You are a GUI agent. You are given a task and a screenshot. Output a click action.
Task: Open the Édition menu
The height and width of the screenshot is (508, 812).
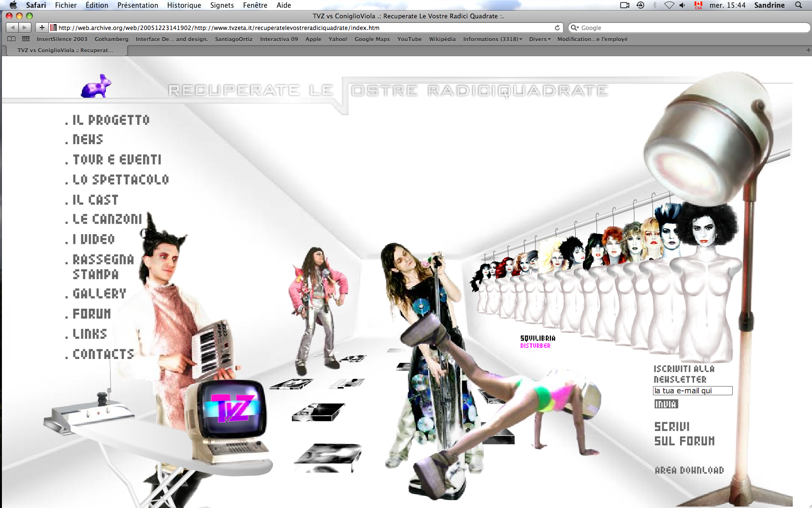point(97,5)
